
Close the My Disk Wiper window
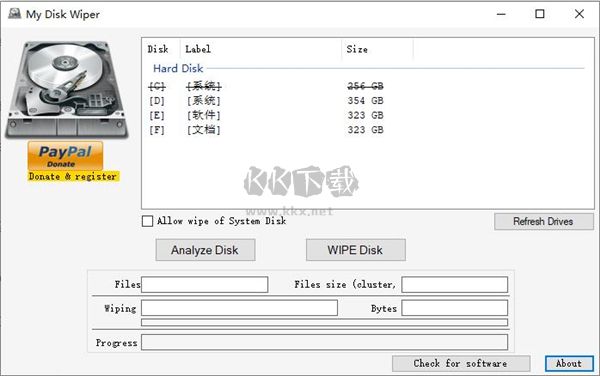click(x=579, y=14)
